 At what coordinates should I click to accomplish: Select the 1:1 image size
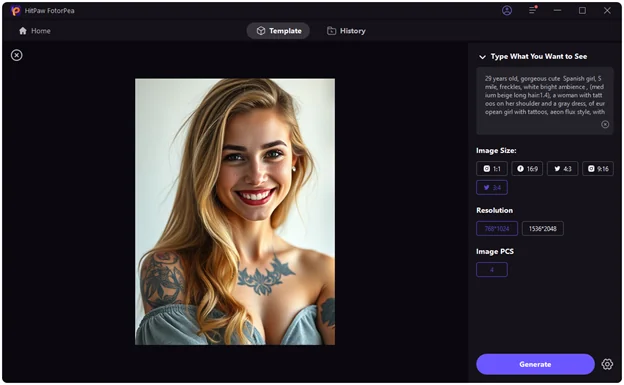[x=492, y=168]
